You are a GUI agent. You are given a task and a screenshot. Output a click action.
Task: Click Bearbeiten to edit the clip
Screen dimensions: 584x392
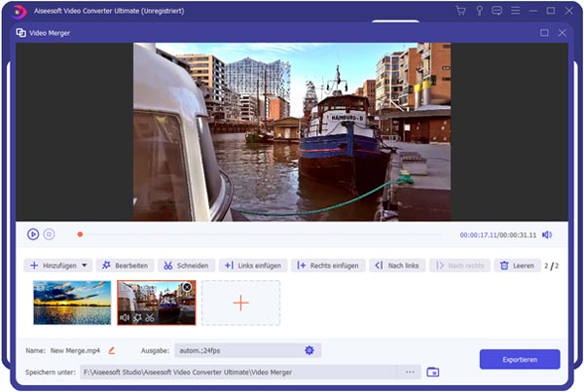tap(126, 266)
